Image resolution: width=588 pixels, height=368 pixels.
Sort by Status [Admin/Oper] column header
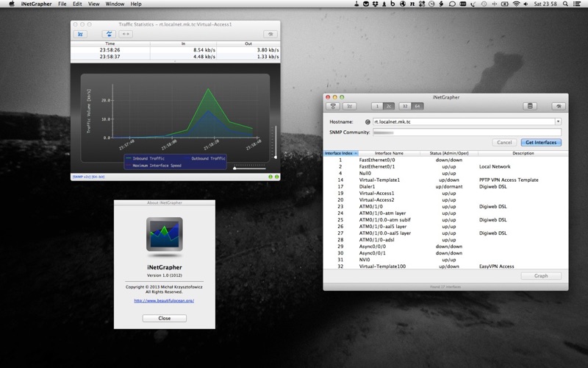pos(449,153)
